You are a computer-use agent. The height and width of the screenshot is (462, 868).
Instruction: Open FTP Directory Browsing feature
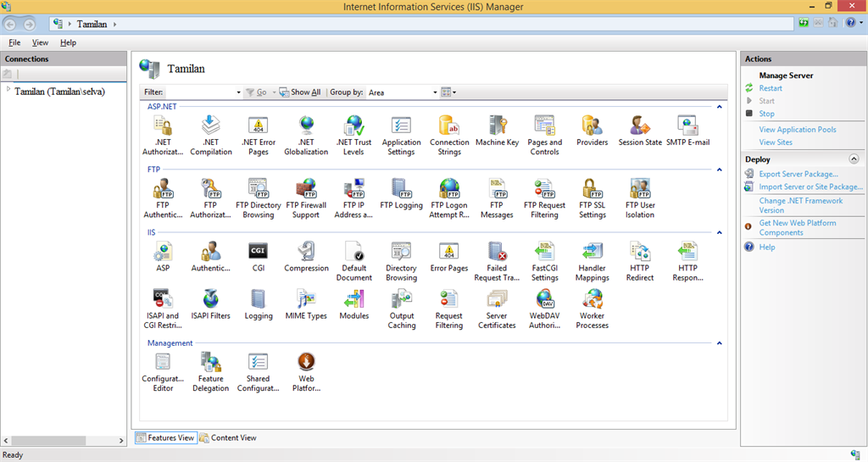click(x=258, y=198)
